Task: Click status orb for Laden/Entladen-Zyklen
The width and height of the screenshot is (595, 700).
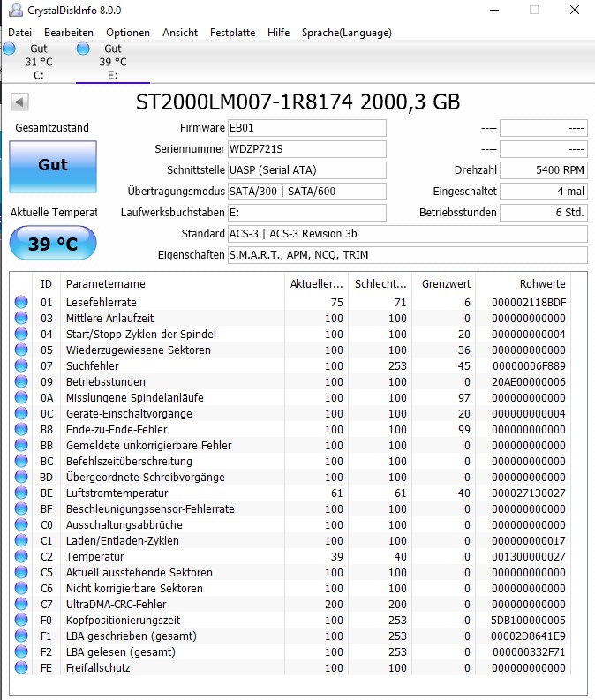Action: point(21,540)
